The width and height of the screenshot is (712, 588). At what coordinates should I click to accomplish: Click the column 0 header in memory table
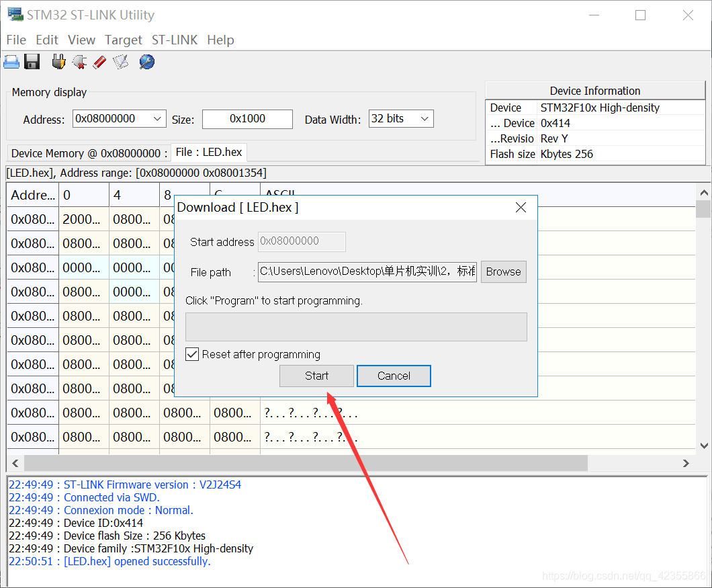click(x=84, y=195)
